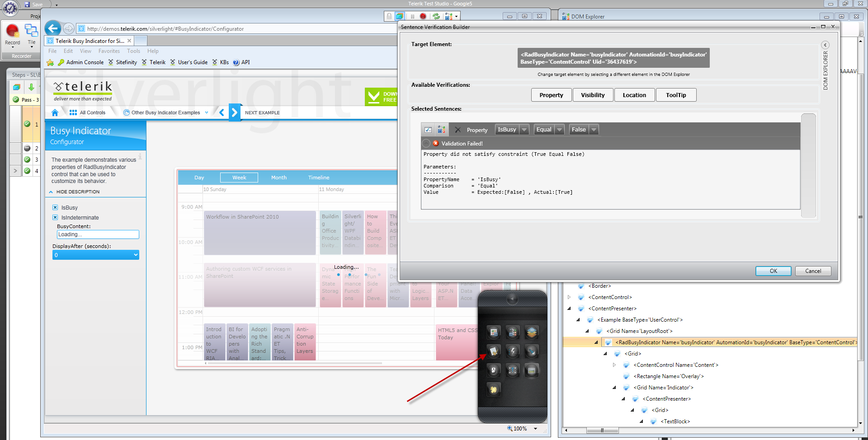This screenshot has height=440, width=868.
Task: Click the drag and drop popup icon
Action: pyautogui.click(x=532, y=351)
